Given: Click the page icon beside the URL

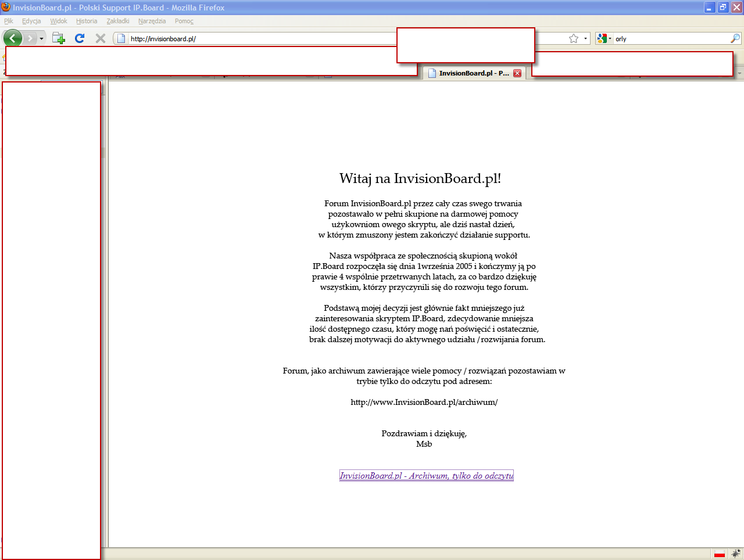Looking at the screenshot, I should (121, 38).
